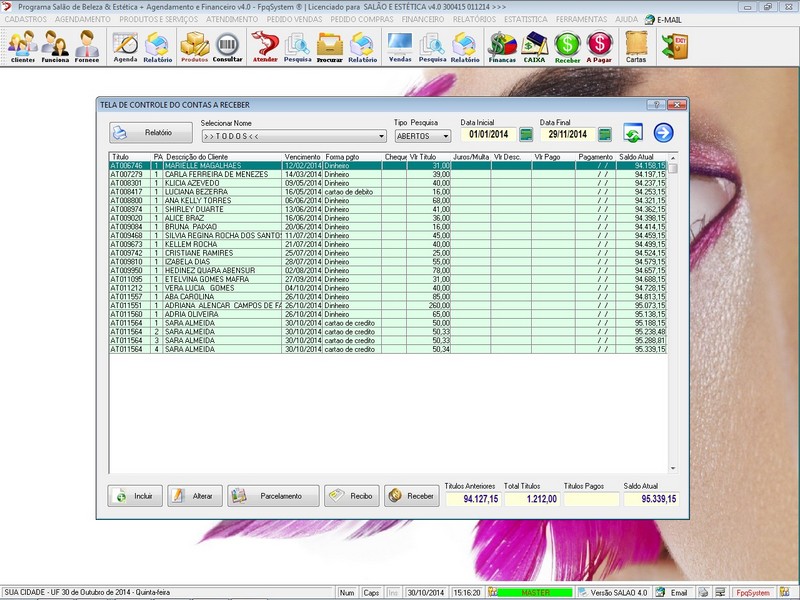Click the Saldo Atual column header
800x600 pixels.
pyautogui.click(x=636, y=157)
